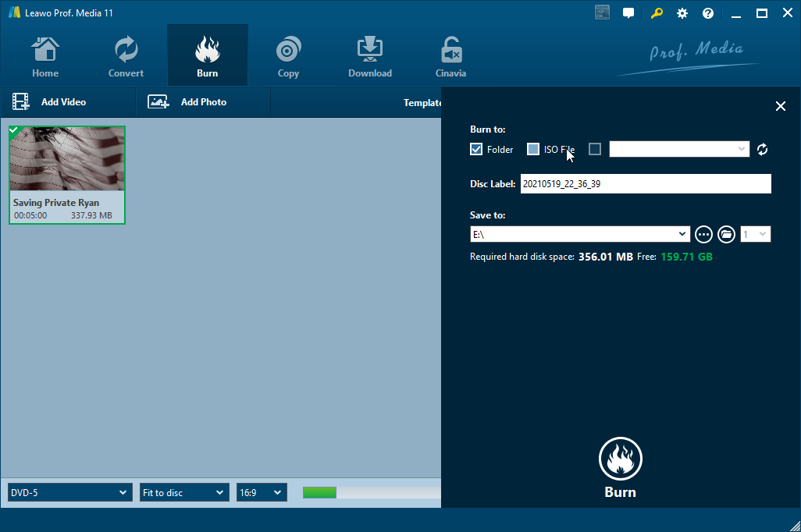The width and height of the screenshot is (801, 532).
Task: Check the disc drive checkbox
Action: [595, 149]
